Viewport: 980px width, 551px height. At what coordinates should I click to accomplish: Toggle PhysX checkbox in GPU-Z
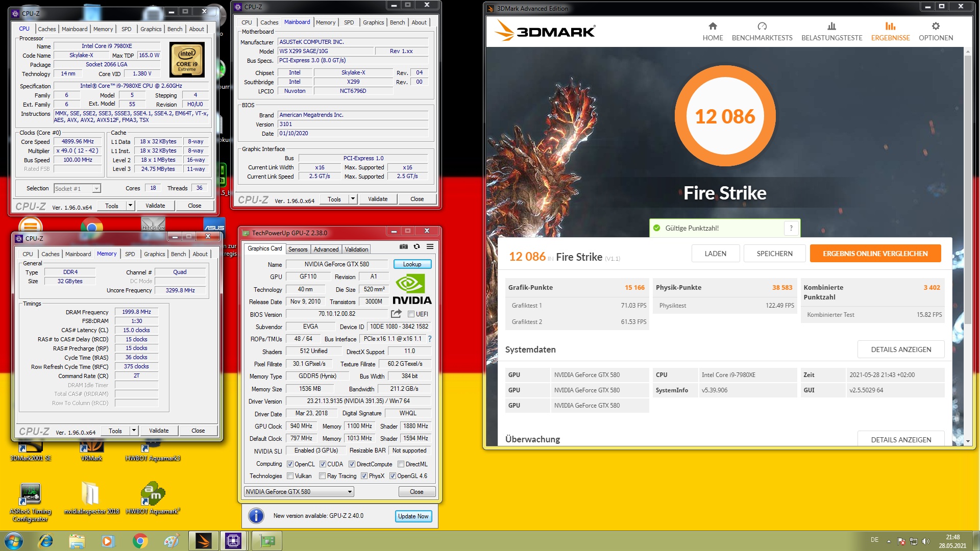(x=364, y=476)
